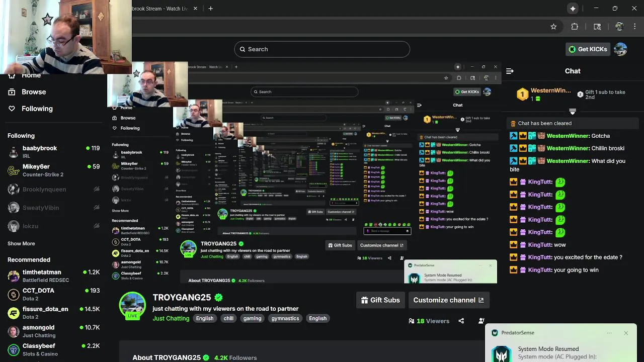
Task: Click the English tag after Just Chatting
Action: click(x=205, y=318)
